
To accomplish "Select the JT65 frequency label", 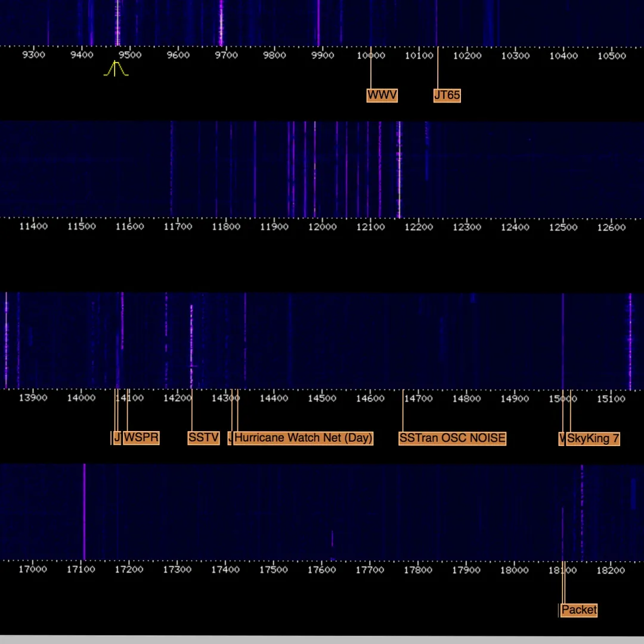I will point(447,95).
